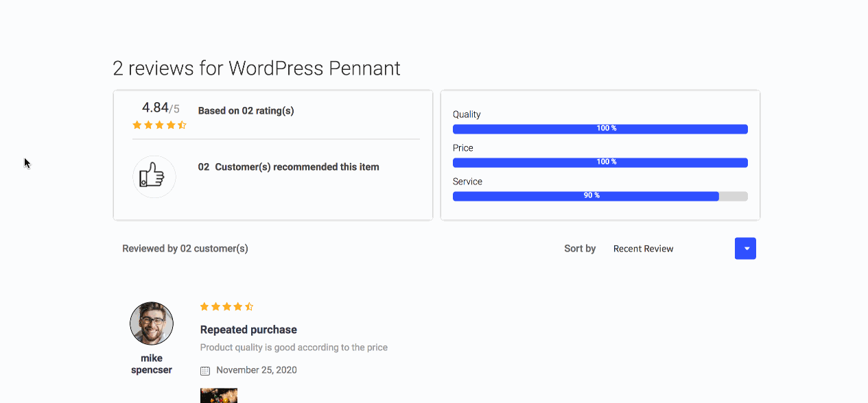
Task: Click the reviewer name mike spencser
Action: [152, 364]
